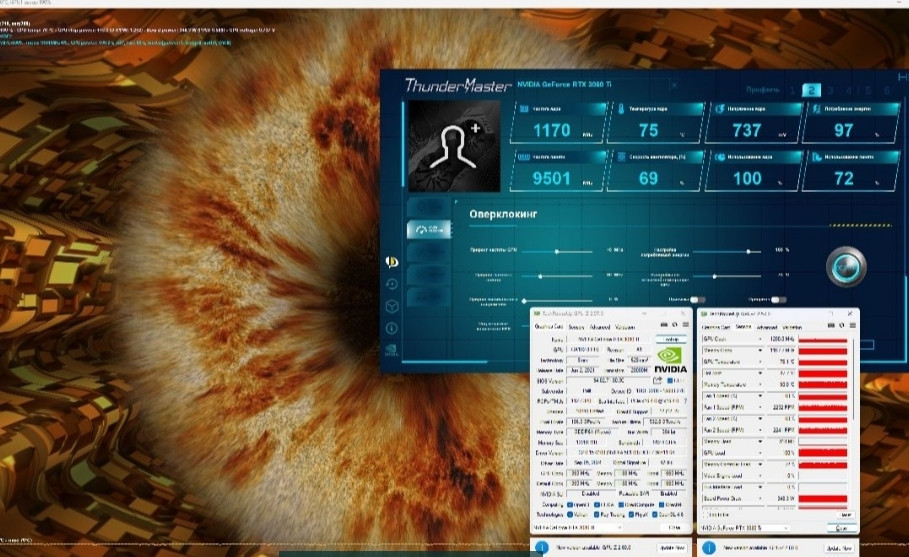Click Update Now in left GPU-Z notice
This screenshot has height=557, width=909.
pos(671,548)
